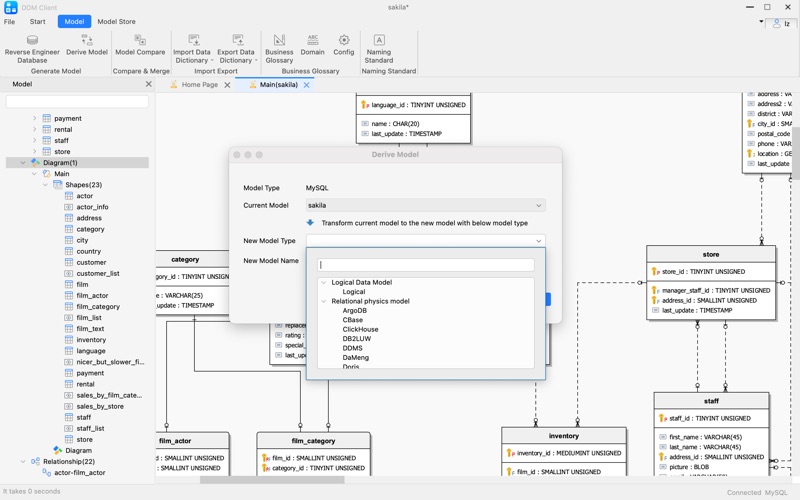Switch to Main(sakila) diagram tab
The image size is (800, 500).
279,85
